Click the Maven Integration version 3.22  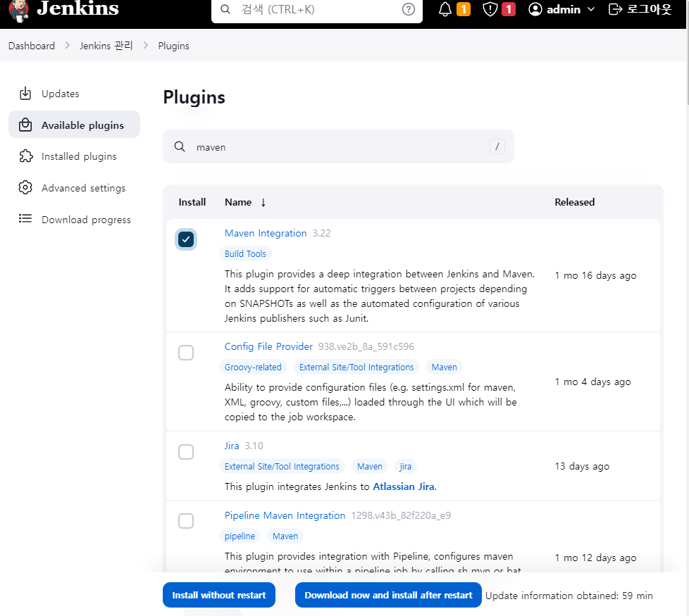322,233
